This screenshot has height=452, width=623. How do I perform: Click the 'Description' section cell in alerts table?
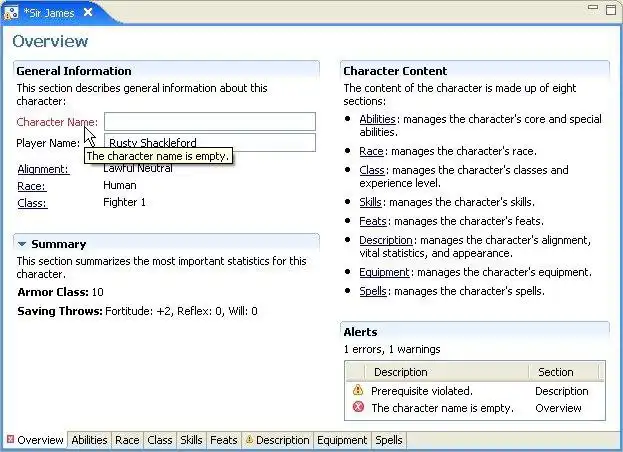[561, 391]
